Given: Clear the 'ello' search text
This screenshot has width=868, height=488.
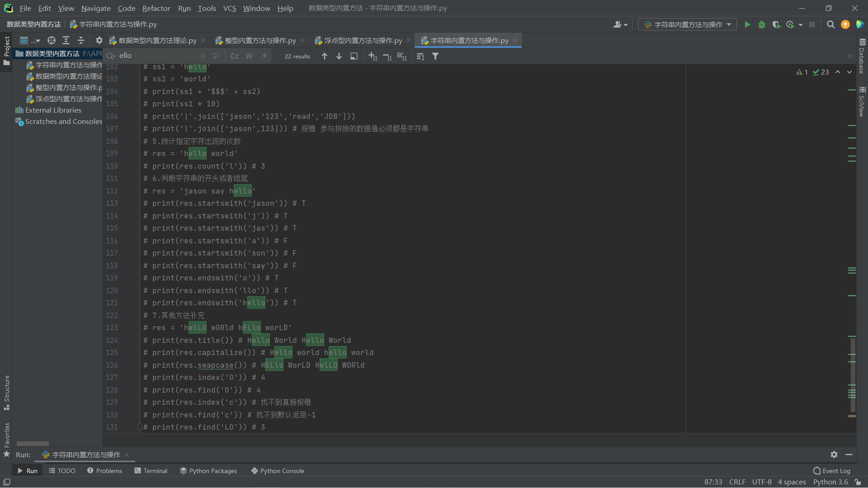Looking at the screenshot, I should (203, 56).
